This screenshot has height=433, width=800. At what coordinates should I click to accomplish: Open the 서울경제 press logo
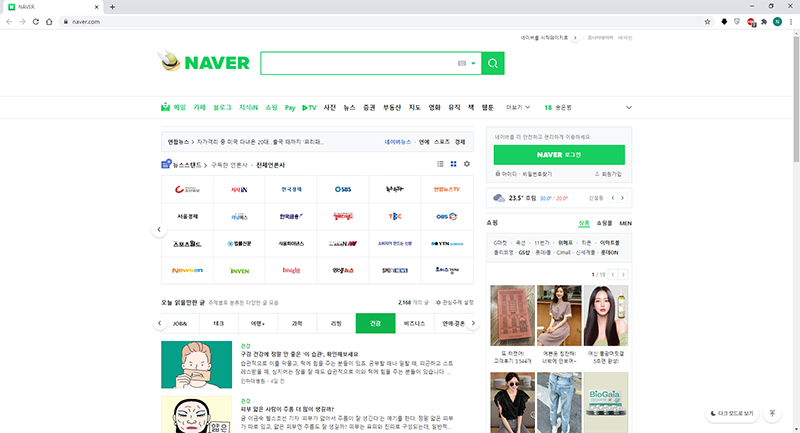pos(187,216)
